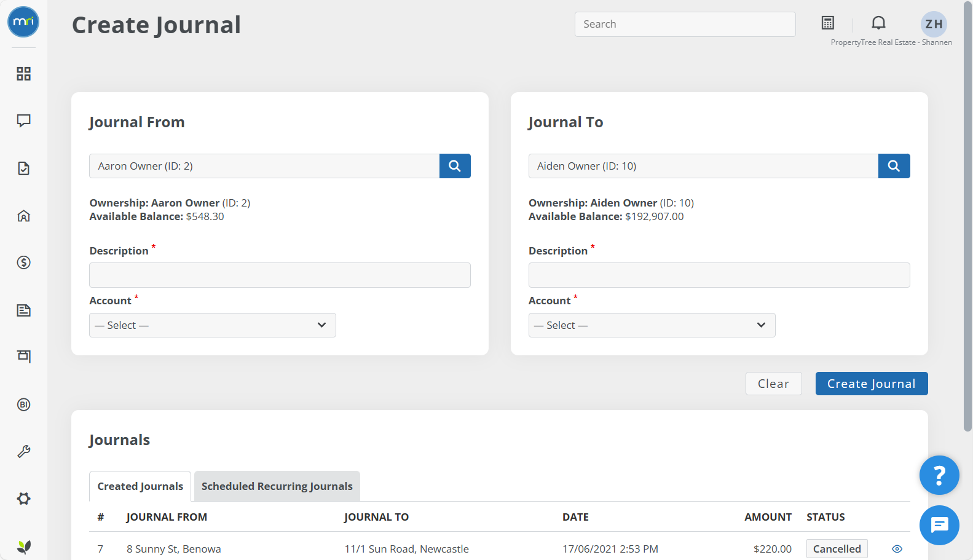Viewport: 973px width, 560px height.
Task: Click the DATE column header
Action: [x=575, y=517]
